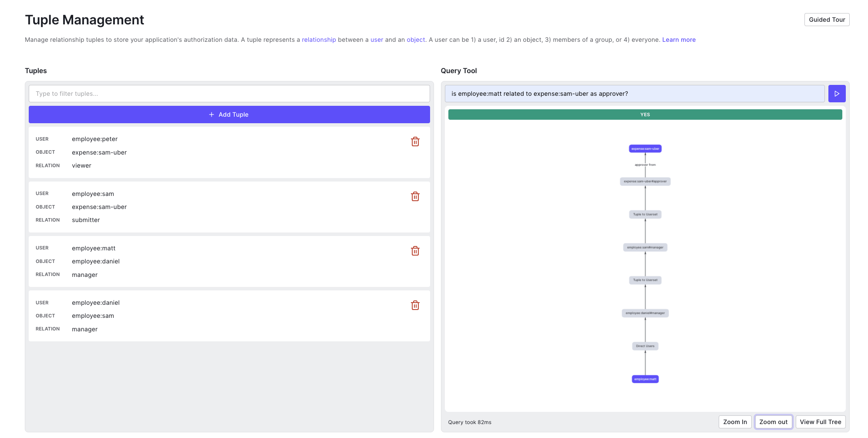Screen dimensions: 868x438
Task: Open the Guided Tour
Action: (826, 19)
